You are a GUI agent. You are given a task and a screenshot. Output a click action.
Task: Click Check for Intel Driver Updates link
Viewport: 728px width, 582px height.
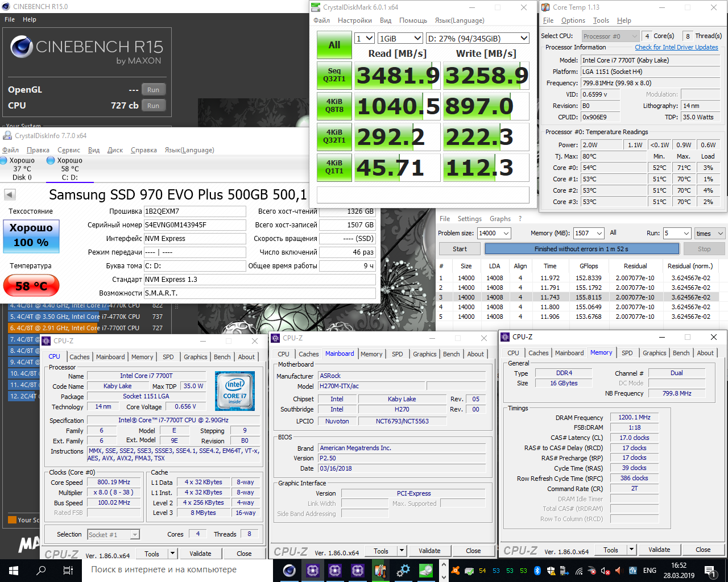677,47
